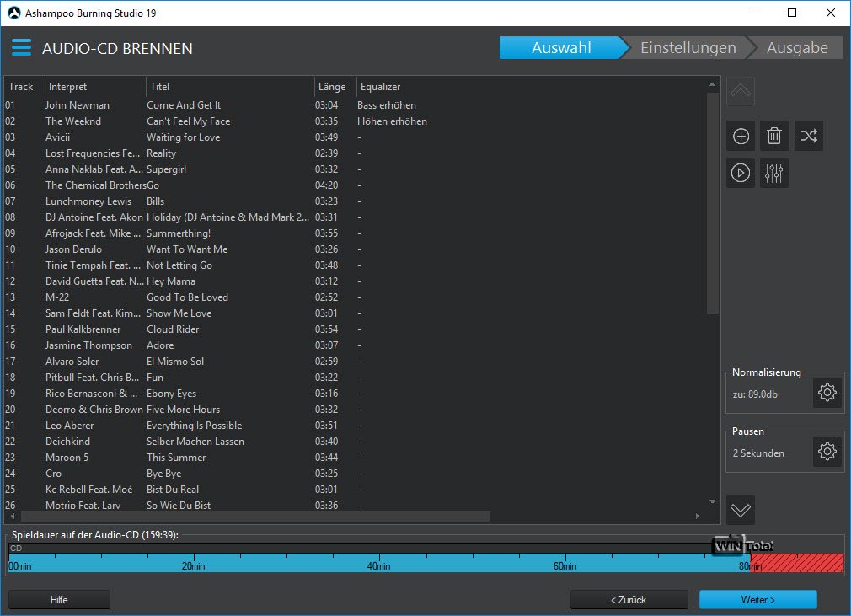This screenshot has height=616, width=851.
Task: Click the Hilfe button
Action: [x=59, y=600]
